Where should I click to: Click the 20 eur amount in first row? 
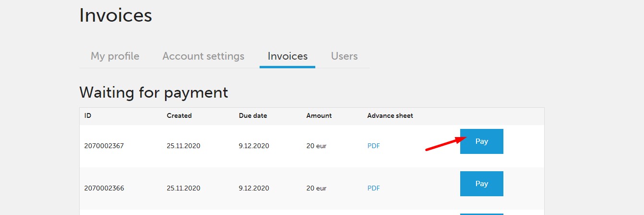(x=316, y=146)
